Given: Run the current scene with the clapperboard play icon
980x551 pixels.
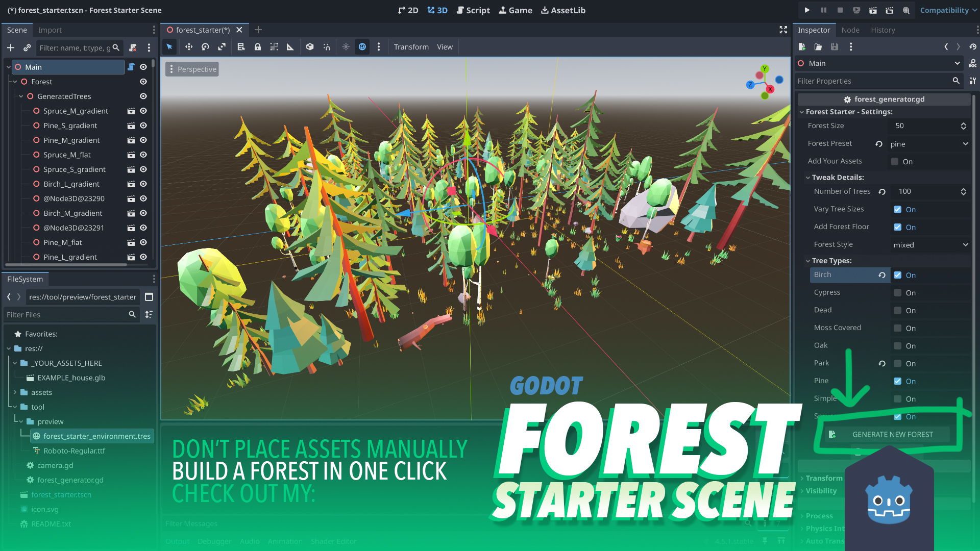Looking at the screenshot, I should click(873, 10).
